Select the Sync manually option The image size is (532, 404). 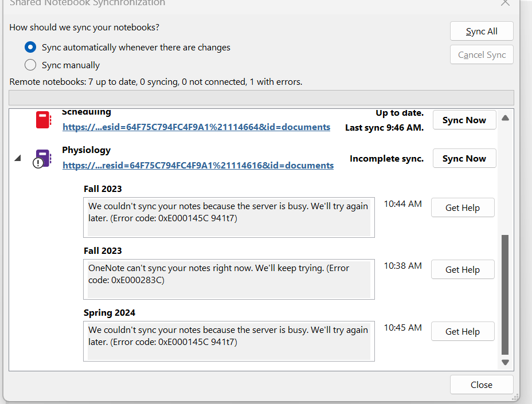tap(30, 65)
